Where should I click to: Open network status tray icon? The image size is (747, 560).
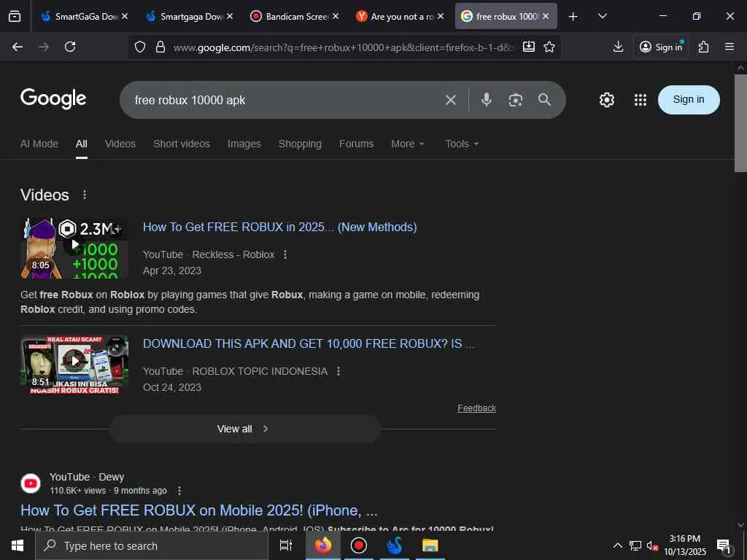(x=635, y=545)
